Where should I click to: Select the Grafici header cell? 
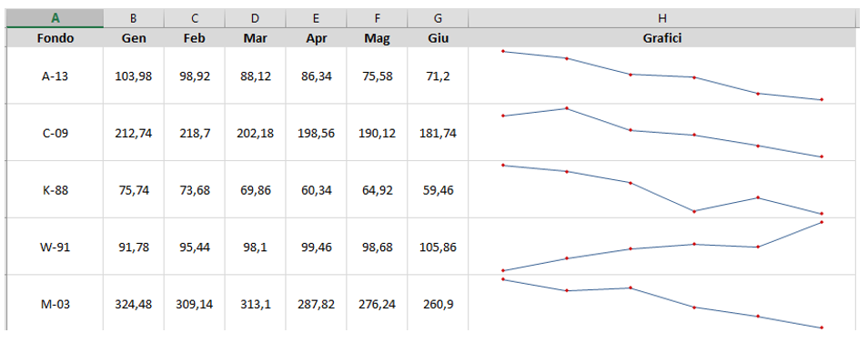pos(662,38)
